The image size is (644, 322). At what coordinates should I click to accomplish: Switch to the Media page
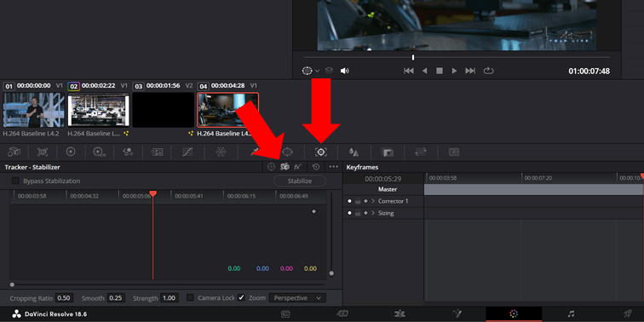[285, 314]
